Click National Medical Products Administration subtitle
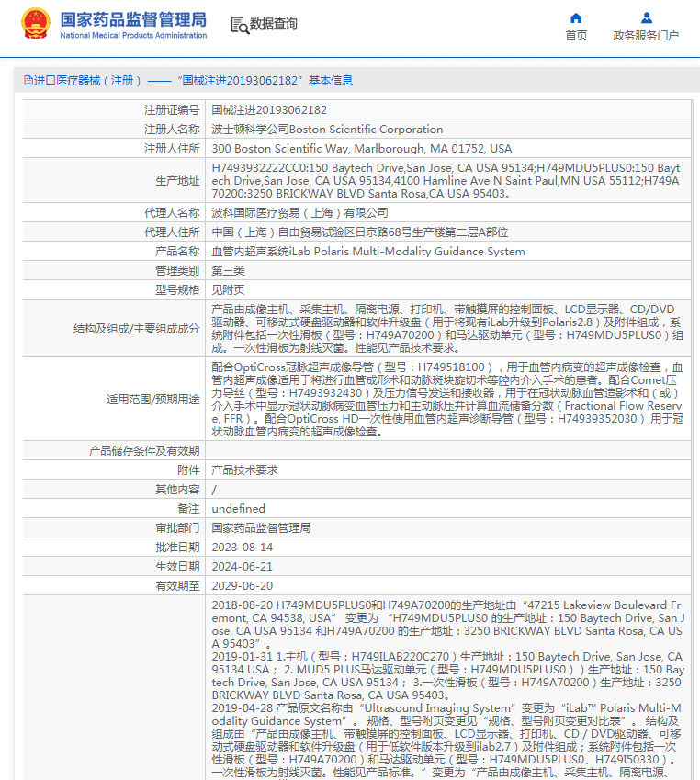This screenshot has height=780, width=700. pyautogui.click(x=133, y=35)
